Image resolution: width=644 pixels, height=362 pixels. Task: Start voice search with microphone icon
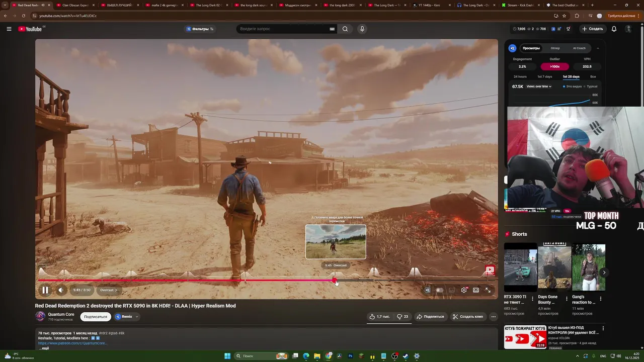[362, 29]
